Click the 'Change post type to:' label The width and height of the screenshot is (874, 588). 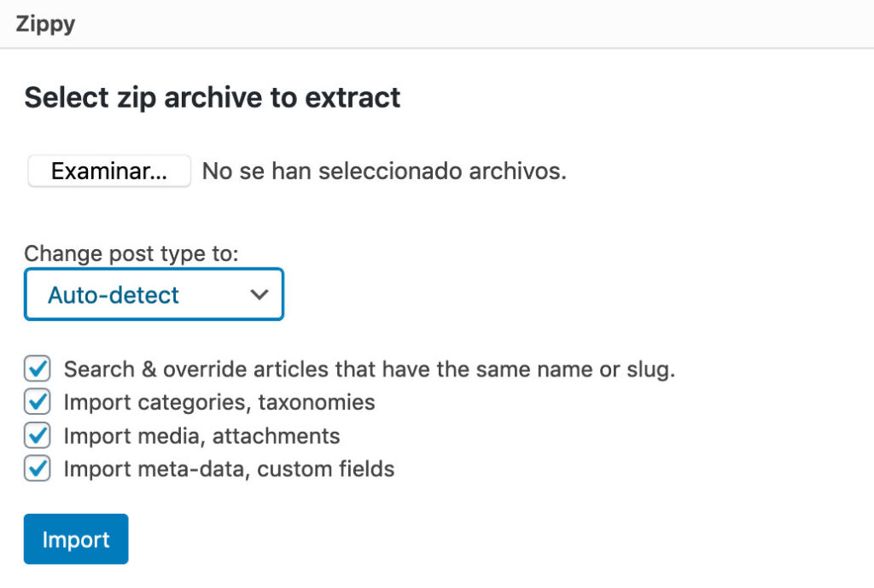click(x=131, y=253)
